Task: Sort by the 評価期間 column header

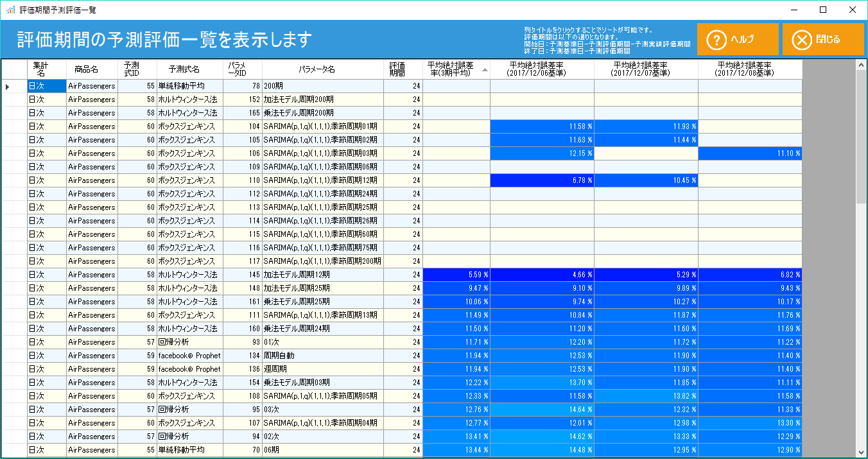Action: pos(403,69)
